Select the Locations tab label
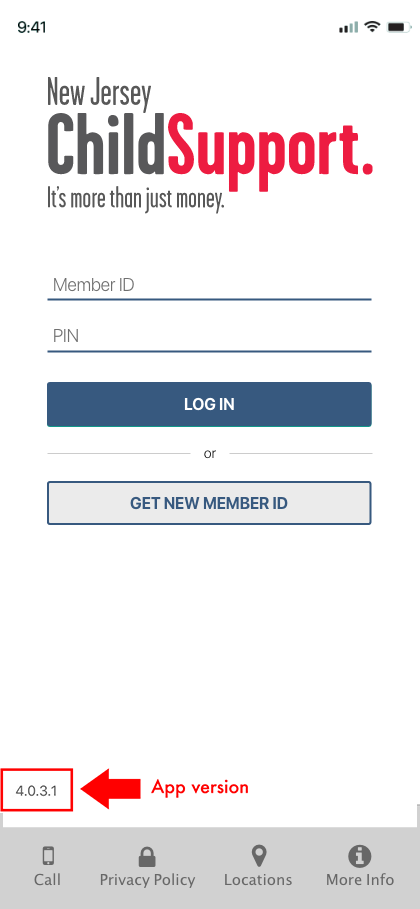The image size is (420, 909). pyautogui.click(x=258, y=880)
